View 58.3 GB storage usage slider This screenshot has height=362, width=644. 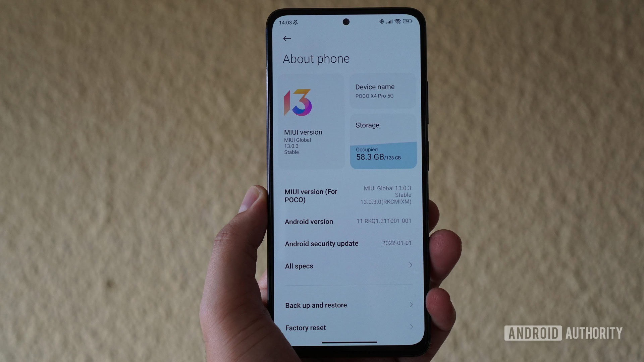383,154
